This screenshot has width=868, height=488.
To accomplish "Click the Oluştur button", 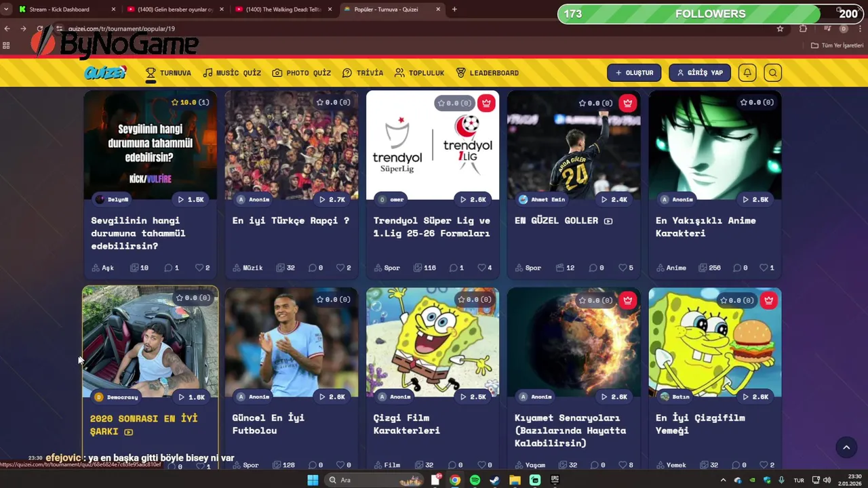I will pos(634,73).
